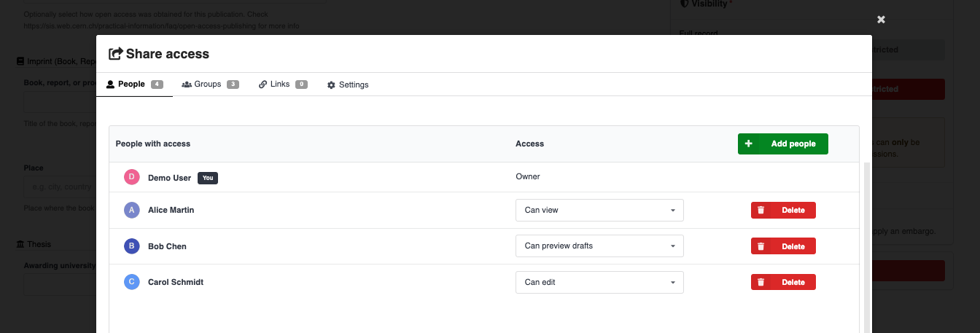The image size is (980, 333).
Task: Click the Place input field in background form
Action: coord(61,187)
